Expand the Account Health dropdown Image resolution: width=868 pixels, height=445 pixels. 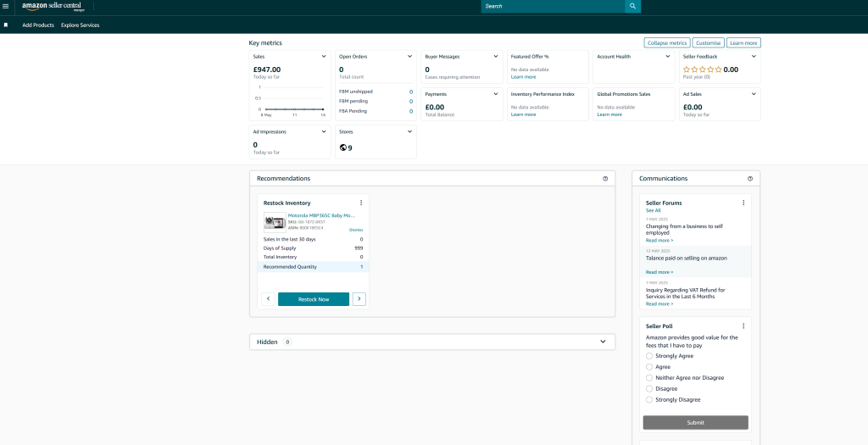pyautogui.click(x=668, y=57)
